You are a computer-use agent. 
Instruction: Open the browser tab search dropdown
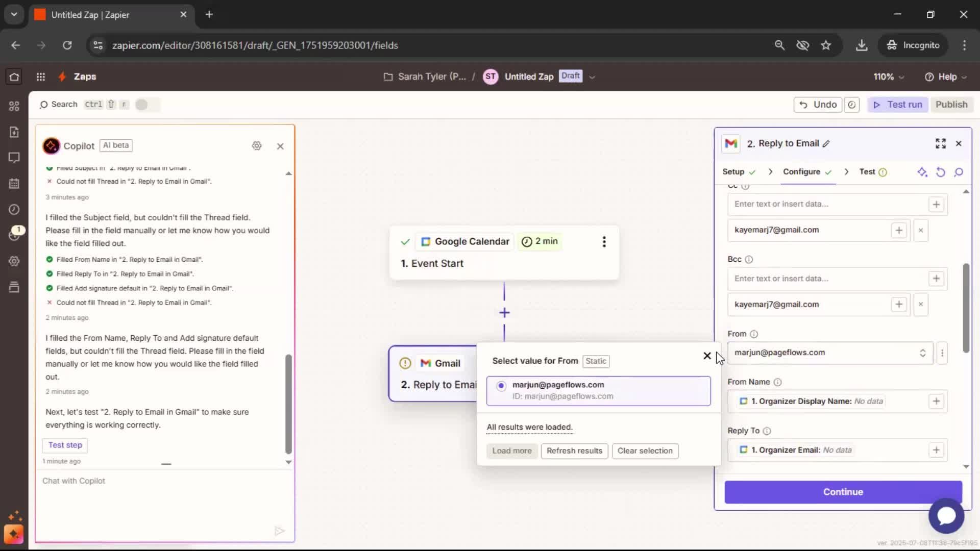point(14,14)
